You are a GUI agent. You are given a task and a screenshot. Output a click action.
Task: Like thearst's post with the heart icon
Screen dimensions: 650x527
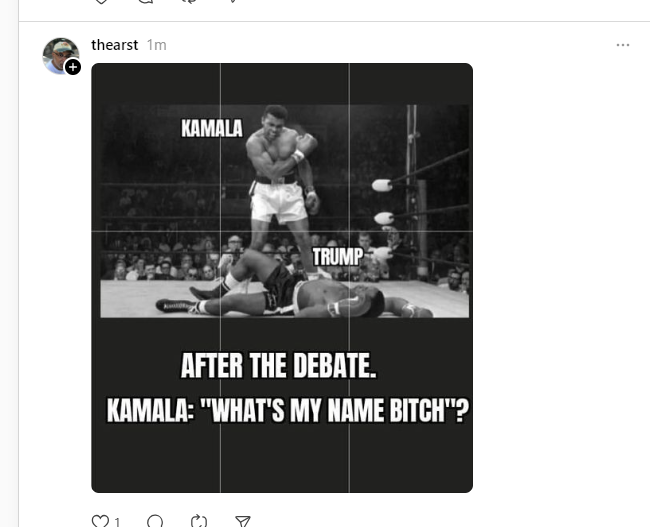point(100,521)
